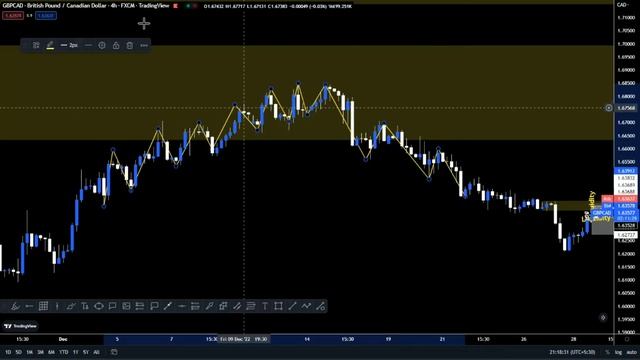Select the zigzag path tool
The image size is (640, 360).
pos(306,306)
